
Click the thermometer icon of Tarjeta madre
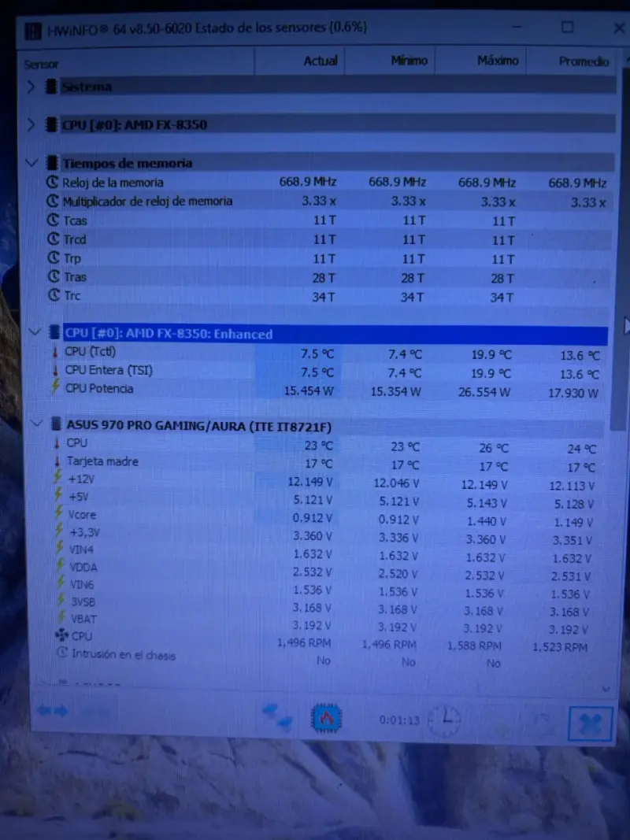57,461
